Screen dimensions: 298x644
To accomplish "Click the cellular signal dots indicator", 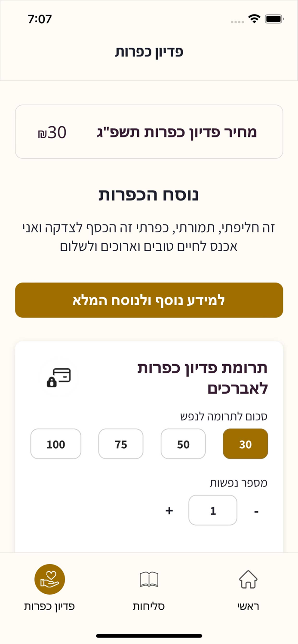I will pos(237,21).
